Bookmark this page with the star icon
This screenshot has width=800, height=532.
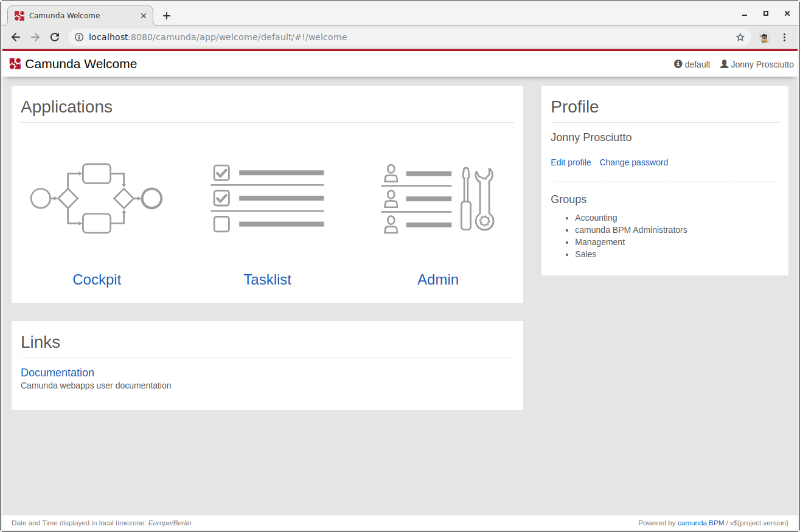coord(740,37)
